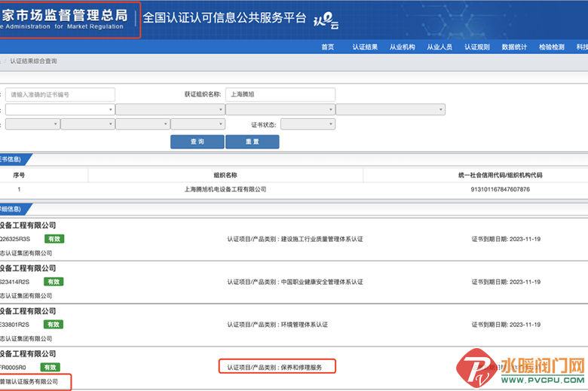Image resolution: width=588 pixels, height=391 pixels.
Task: Click certificate number S23414R2S
Action: pos(14,282)
